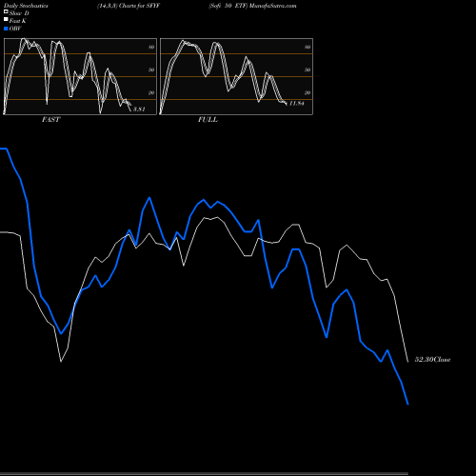
Task: Click the FULL label under the chart
Action: (208, 120)
